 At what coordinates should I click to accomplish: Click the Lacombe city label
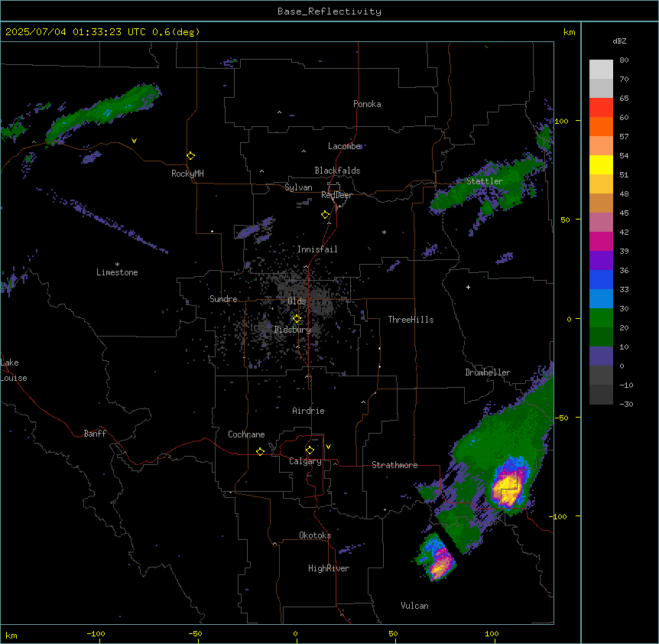[344, 146]
